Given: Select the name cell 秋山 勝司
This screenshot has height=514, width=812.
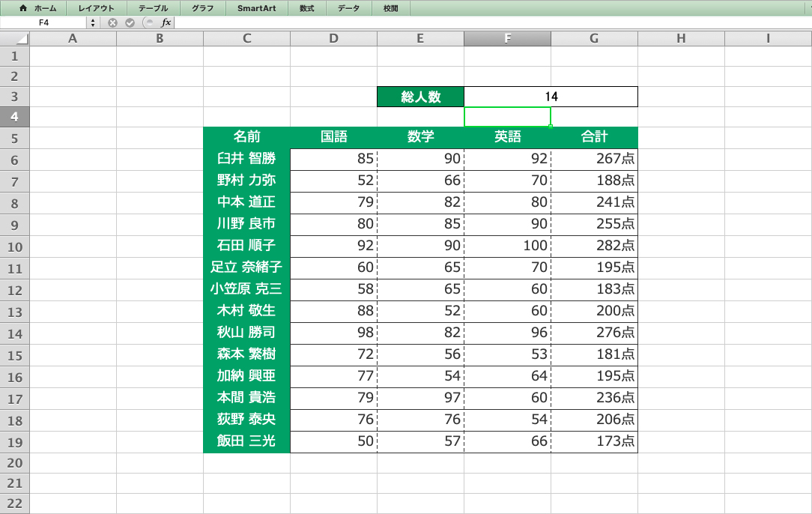Looking at the screenshot, I should point(247,333).
